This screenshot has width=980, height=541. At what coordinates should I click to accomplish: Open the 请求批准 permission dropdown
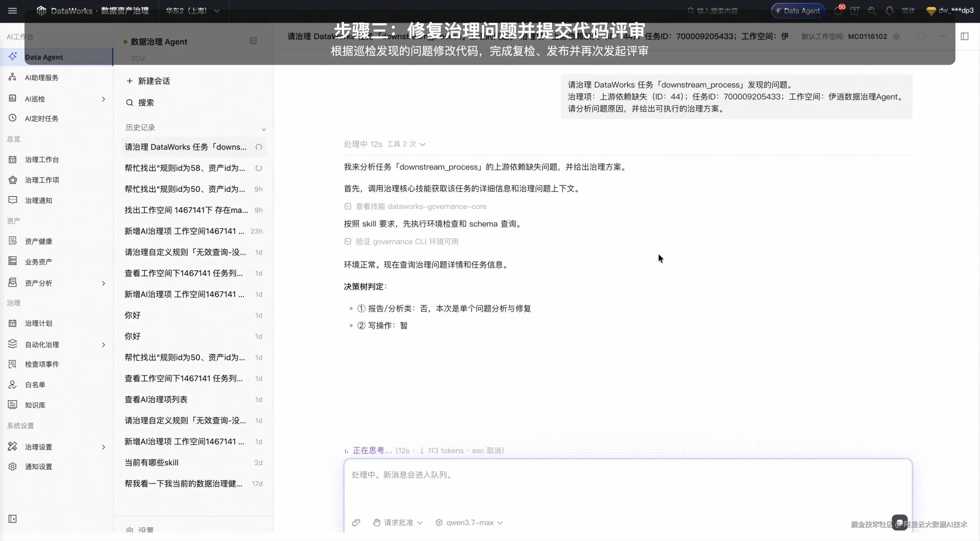pyautogui.click(x=398, y=523)
